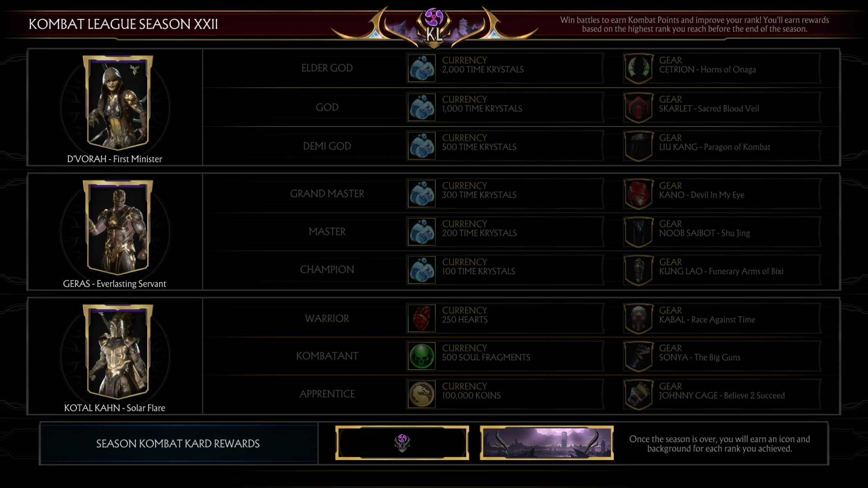868x488 pixels.
Task: Select the Sonya The Big Guns gear icon
Action: (638, 357)
